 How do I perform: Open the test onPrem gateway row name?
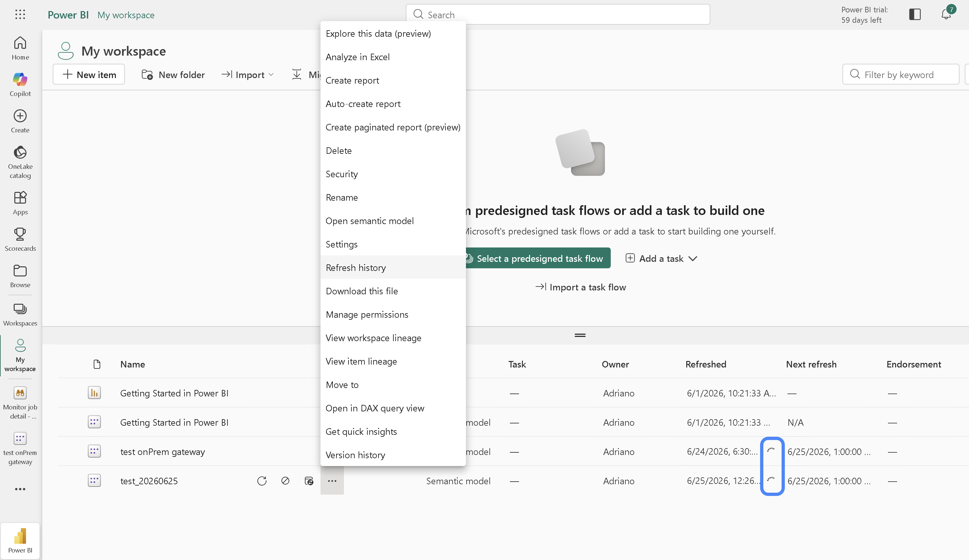tap(162, 452)
